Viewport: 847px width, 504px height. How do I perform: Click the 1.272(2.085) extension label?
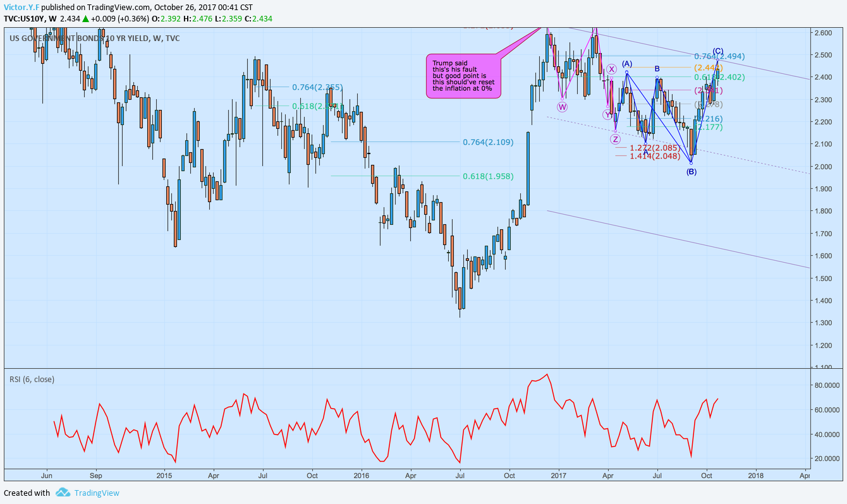click(x=655, y=148)
